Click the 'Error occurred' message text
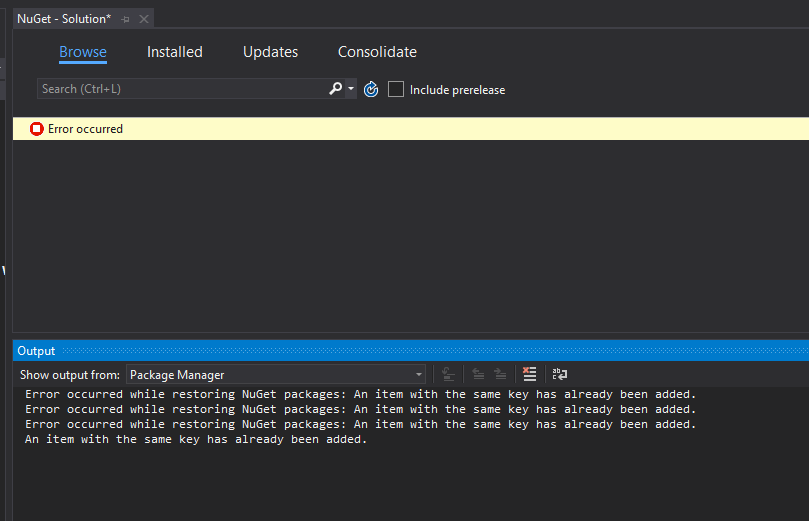This screenshot has height=521, width=809. [x=85, y=129]
